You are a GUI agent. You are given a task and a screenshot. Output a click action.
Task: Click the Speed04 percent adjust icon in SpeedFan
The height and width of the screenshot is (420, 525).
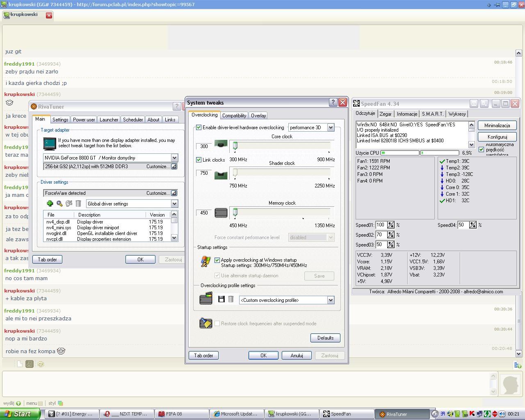(473, 225)
